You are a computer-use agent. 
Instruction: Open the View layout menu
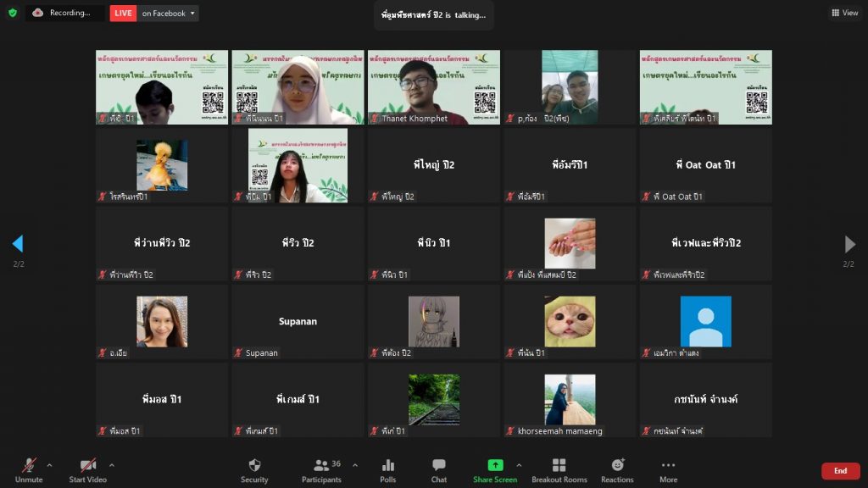coord(845,13)
